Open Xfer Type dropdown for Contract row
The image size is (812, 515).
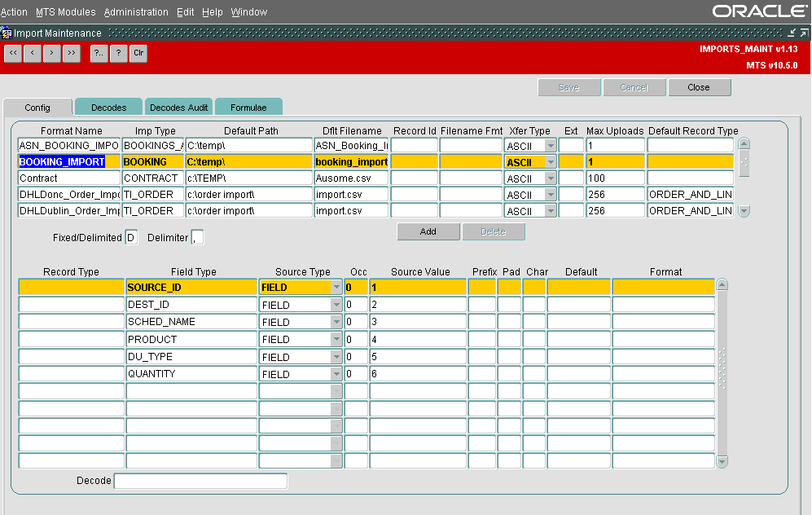[x=551, y=178]
